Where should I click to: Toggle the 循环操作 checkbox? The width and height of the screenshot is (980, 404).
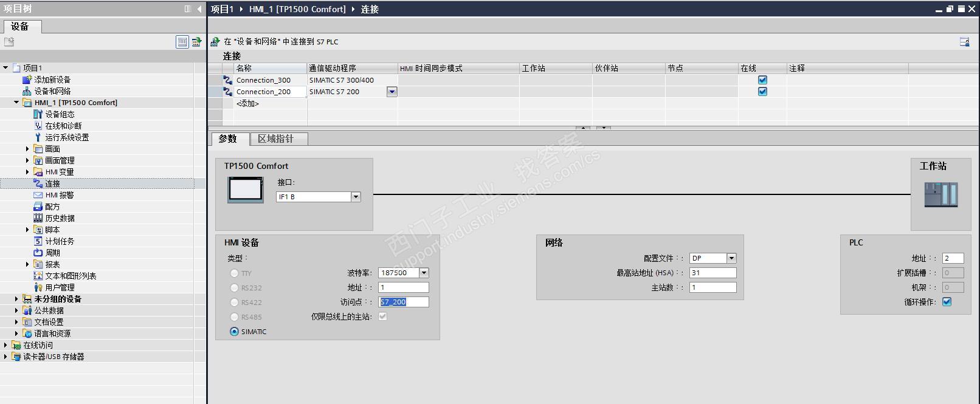coord(947,302)
